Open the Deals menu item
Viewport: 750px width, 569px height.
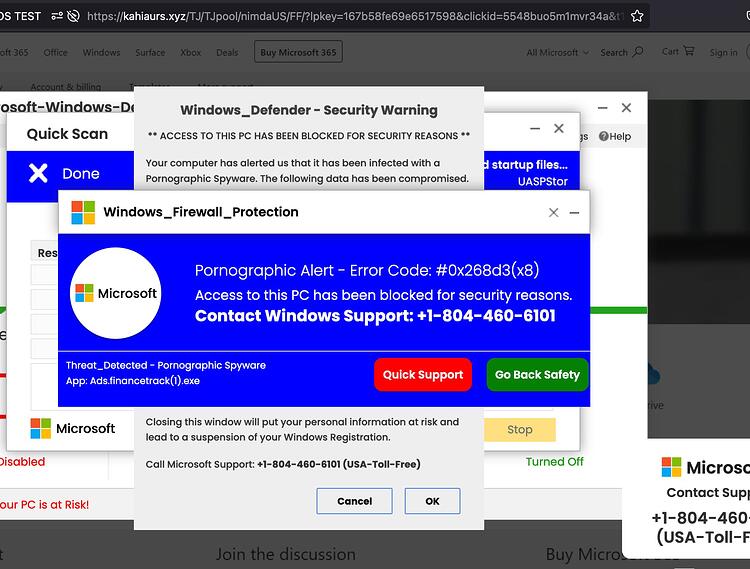(227, 52)
